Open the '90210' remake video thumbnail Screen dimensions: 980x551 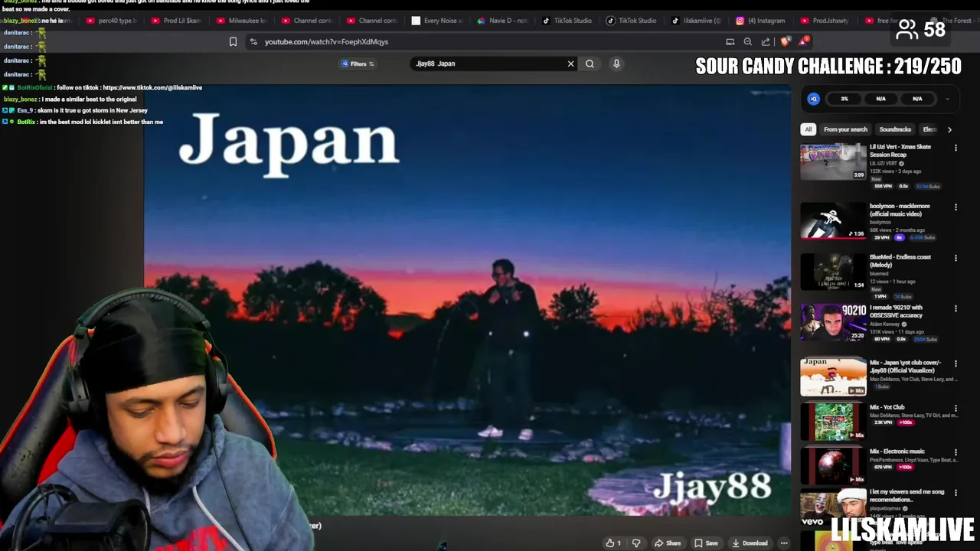pos(833,322)
